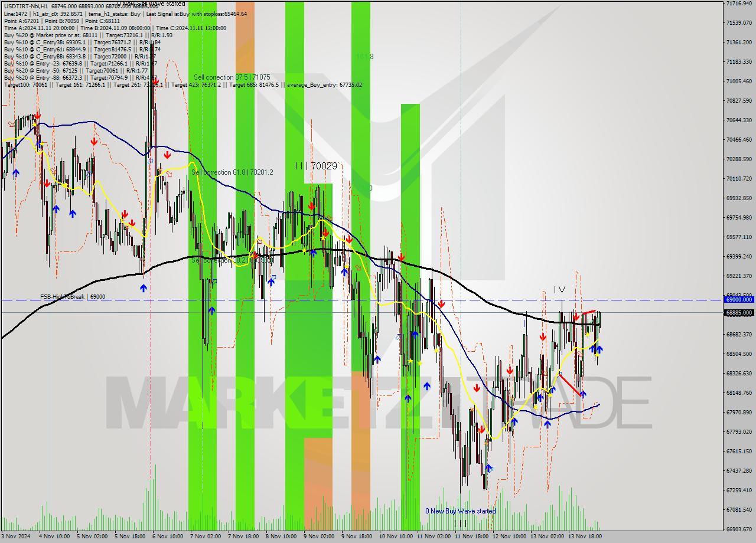The image size is (756, 543).
Task: Click the 71361.200 price axis label
Action: (x=739, y=42)
